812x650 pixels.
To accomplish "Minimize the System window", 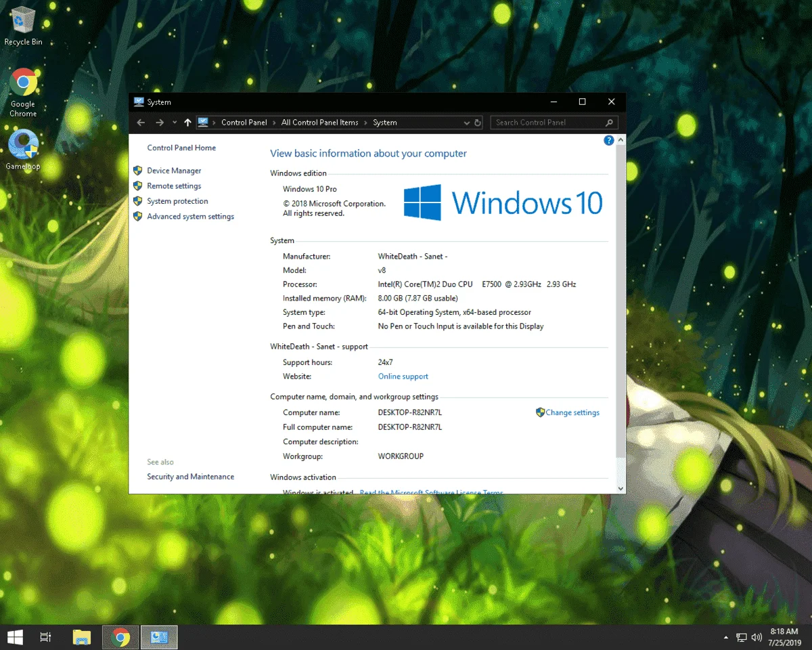I will [x=554, y=102].
